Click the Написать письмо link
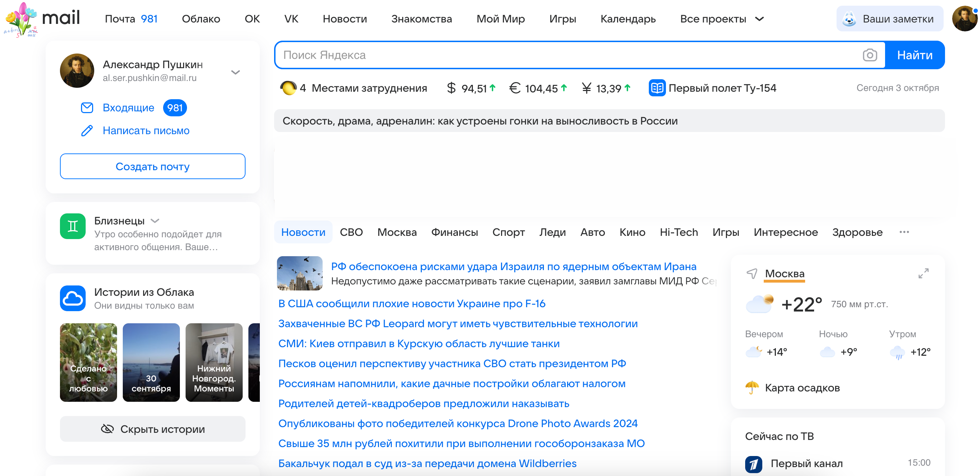Viewport: 980px width, 476px height. coord(146,131)
